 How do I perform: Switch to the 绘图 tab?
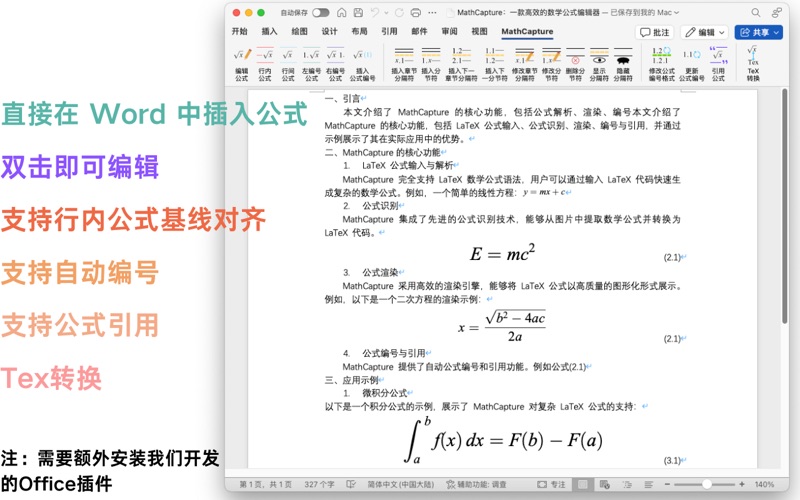[x=299, y=32]
